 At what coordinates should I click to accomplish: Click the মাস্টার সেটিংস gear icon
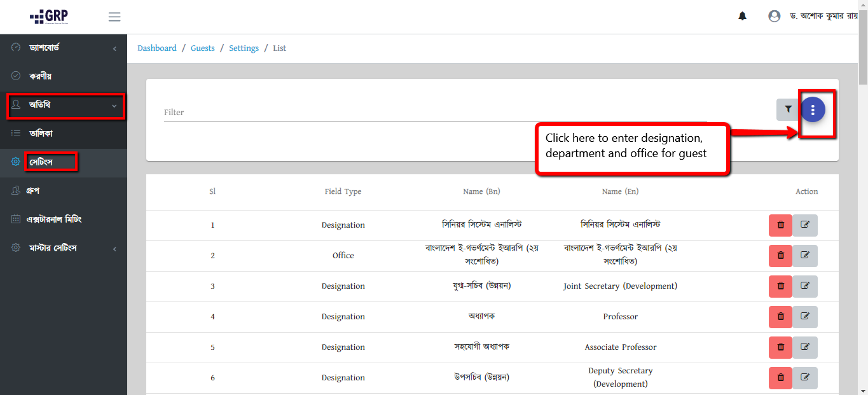pyautogui.click(x=16, y=247)
